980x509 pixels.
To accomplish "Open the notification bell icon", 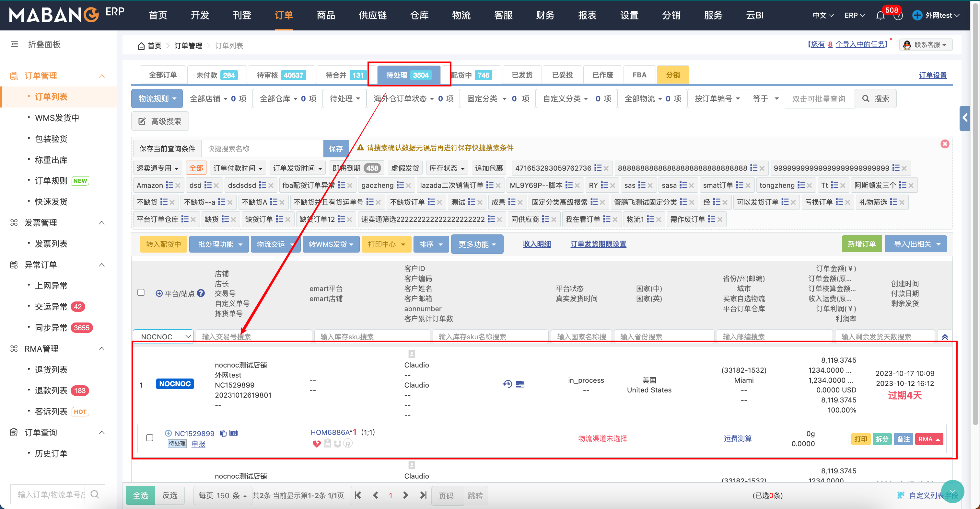I will 880,15.
